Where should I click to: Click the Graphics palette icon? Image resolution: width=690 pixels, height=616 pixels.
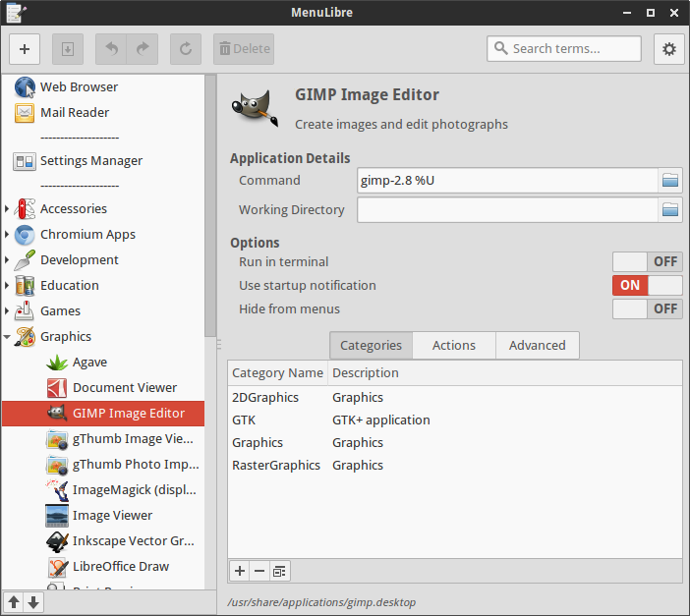(25, 337)
